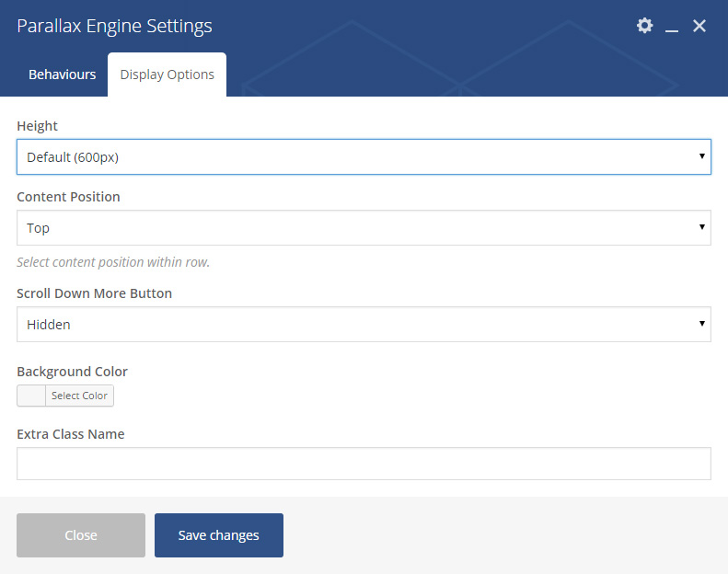
Task: Focus the Extra Class Name text field
Action: coord(364,464)
